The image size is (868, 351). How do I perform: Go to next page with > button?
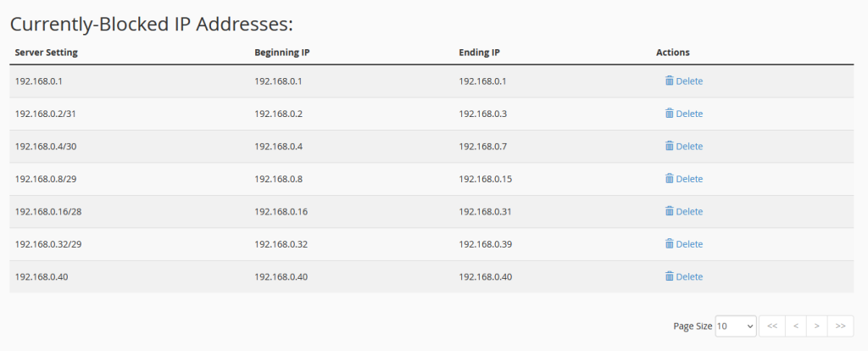click(x=817, y=326)
